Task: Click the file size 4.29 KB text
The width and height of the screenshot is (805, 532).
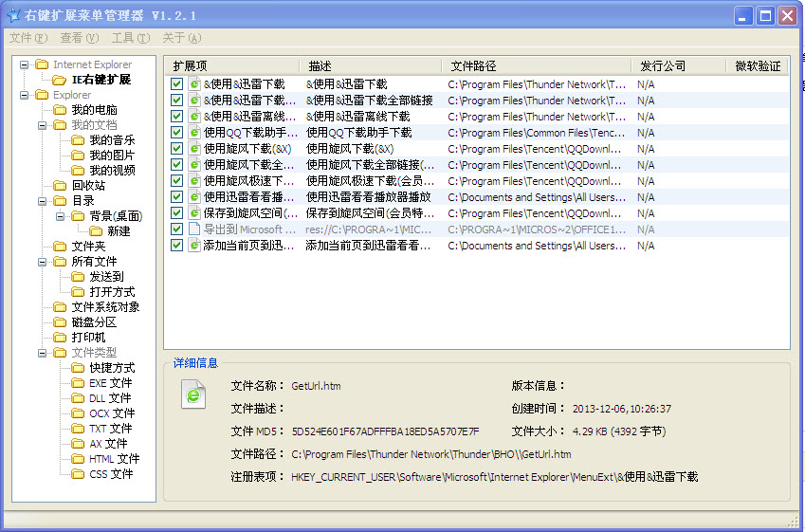Action: point(619,431)
